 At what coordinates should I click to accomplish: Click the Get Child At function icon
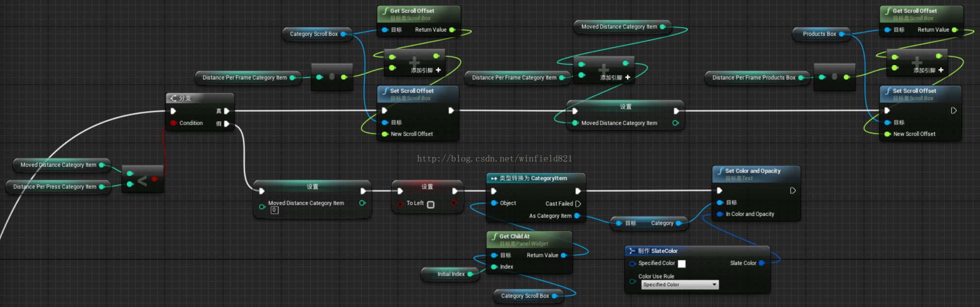[x=494, y=236]
